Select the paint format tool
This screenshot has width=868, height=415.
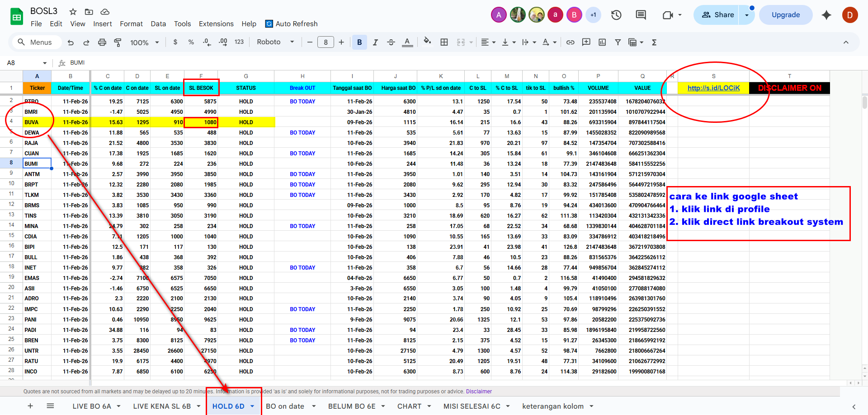click(x=118, y=42)
